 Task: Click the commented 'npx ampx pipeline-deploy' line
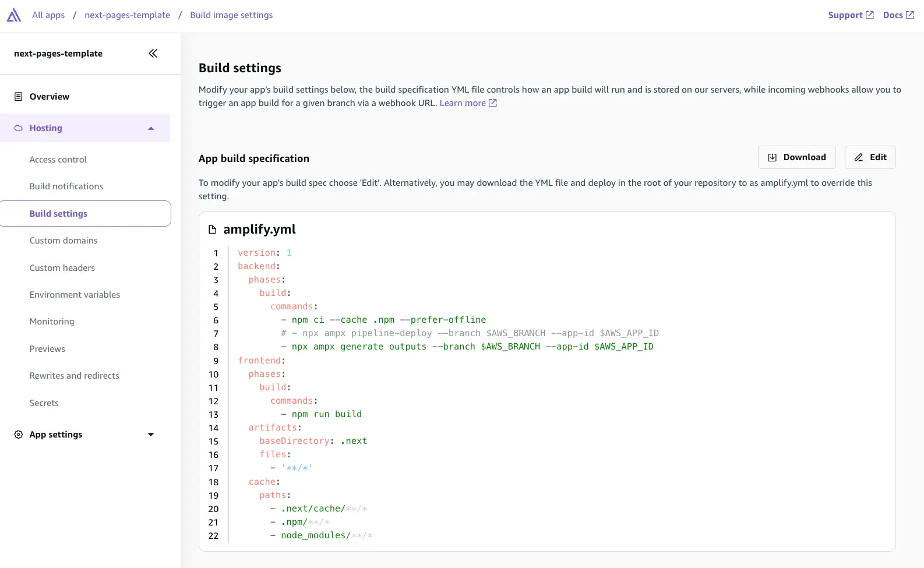click(470, 333)
